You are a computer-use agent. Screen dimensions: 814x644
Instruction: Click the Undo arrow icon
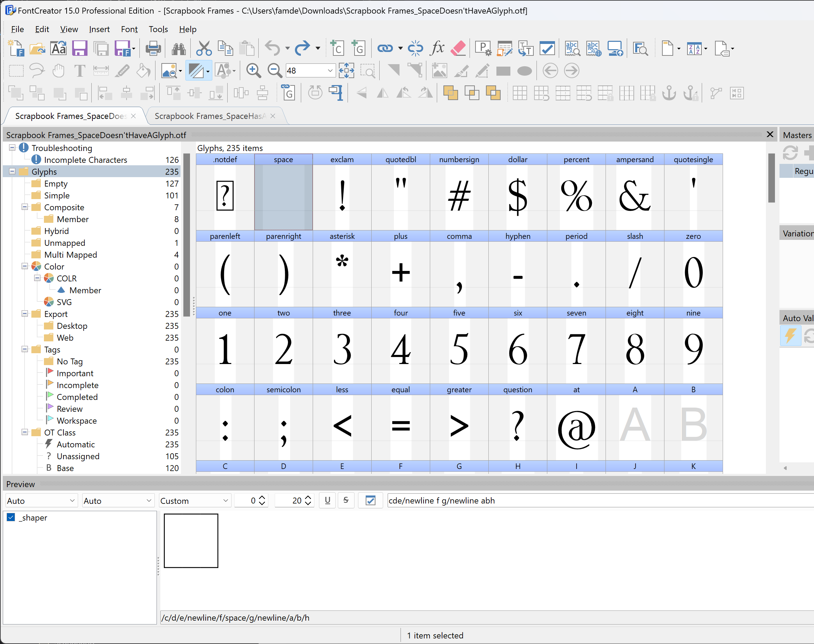click(x=272, y=48)
